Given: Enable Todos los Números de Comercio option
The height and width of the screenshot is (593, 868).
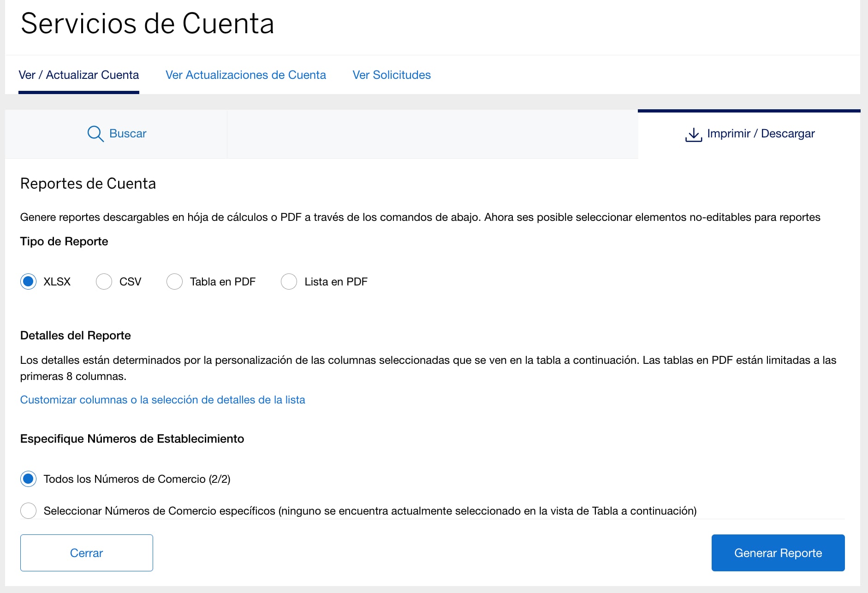Looking at the screenshot, I should click(x=28, y=479).
